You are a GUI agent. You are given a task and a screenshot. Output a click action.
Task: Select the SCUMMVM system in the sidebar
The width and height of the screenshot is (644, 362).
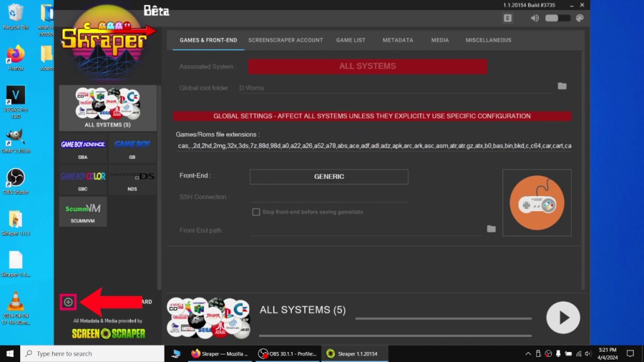point(82,211)
